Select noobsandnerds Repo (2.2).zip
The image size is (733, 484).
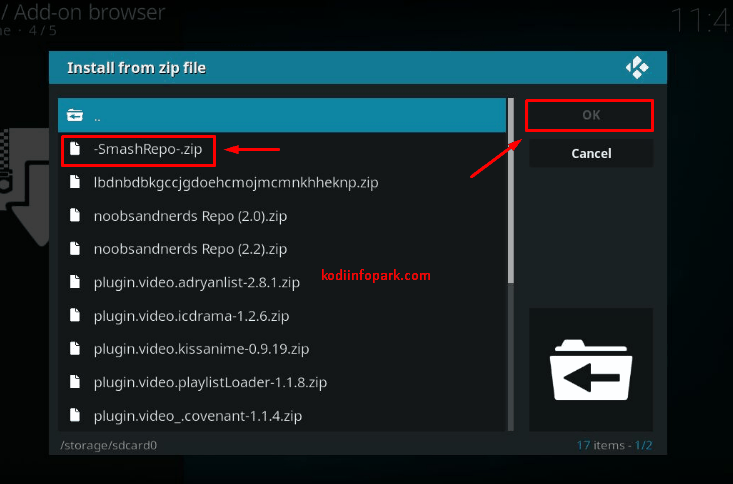click(x=282, y=249)
